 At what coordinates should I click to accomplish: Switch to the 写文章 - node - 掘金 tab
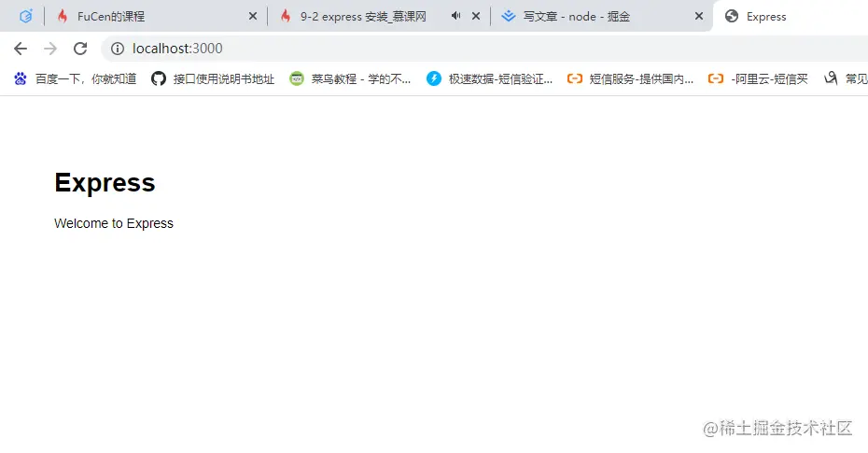601,16
